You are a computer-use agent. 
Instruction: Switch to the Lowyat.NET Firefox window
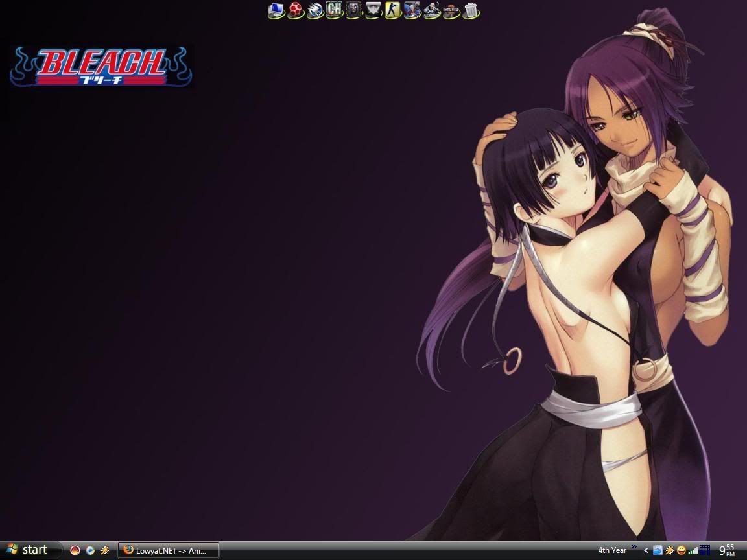[169, 550]
